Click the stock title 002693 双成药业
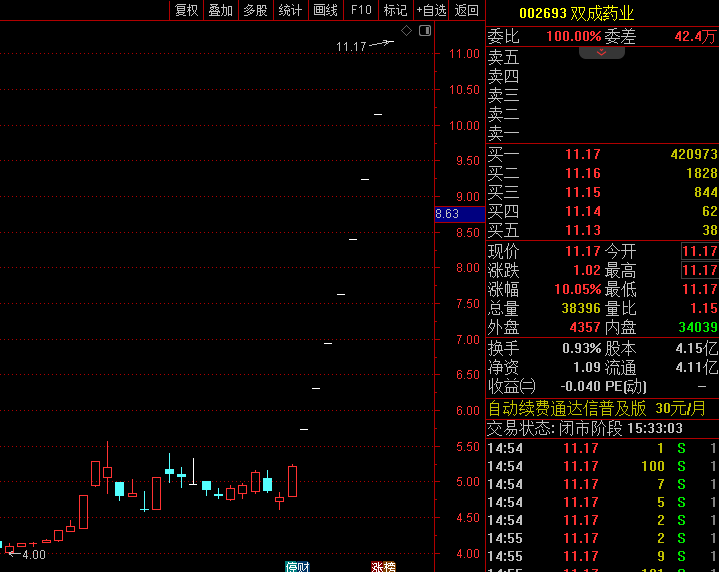This screenshot has width=719, height=572. [x=576, y=13]
